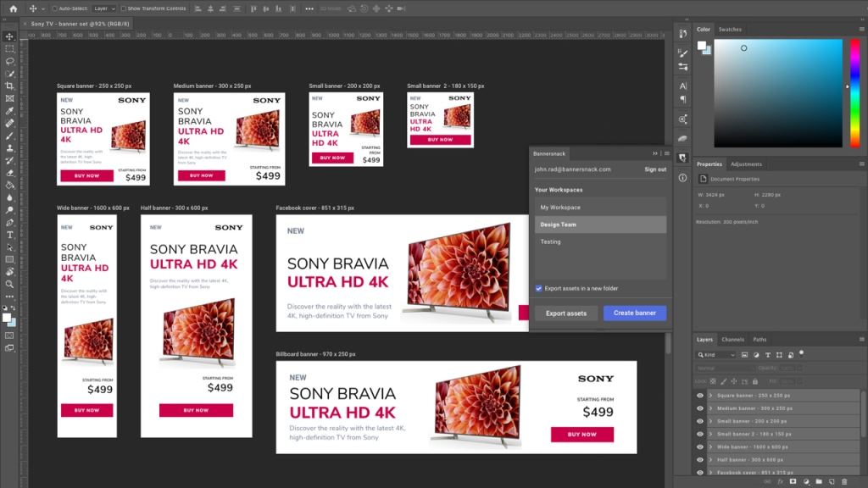Screen dimensions: 868x488
Task: Delete layer with the trash icon
Action: click(x=844, y=482)
